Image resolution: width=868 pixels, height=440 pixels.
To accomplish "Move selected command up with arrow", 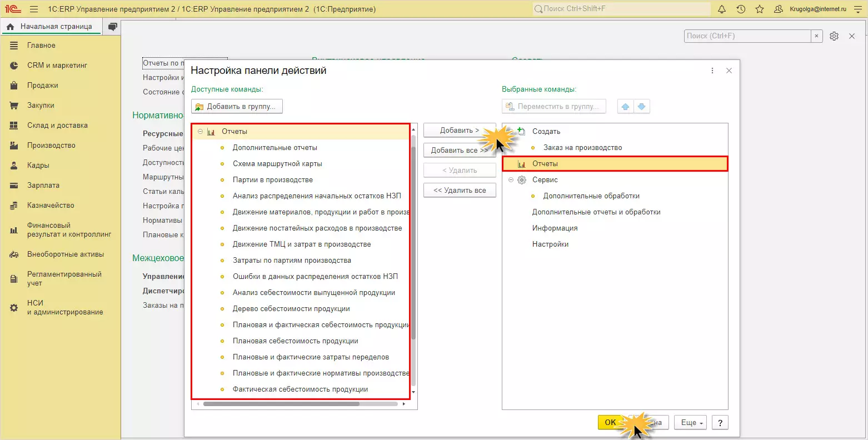I will (x=626, y=106).
